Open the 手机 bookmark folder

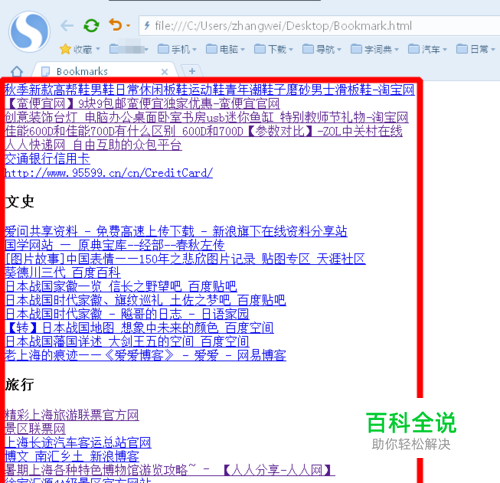pyautogui.click(x=177, y=49)
